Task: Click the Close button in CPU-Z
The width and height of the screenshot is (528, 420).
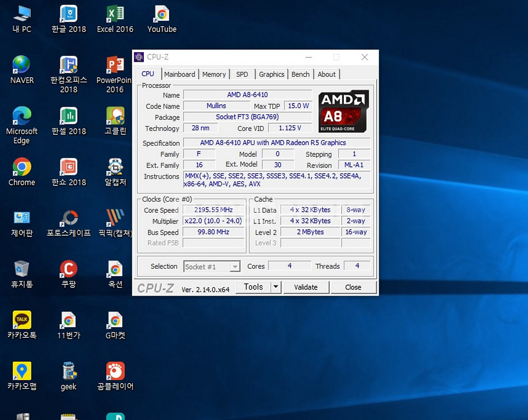Action: coord(353,287)
